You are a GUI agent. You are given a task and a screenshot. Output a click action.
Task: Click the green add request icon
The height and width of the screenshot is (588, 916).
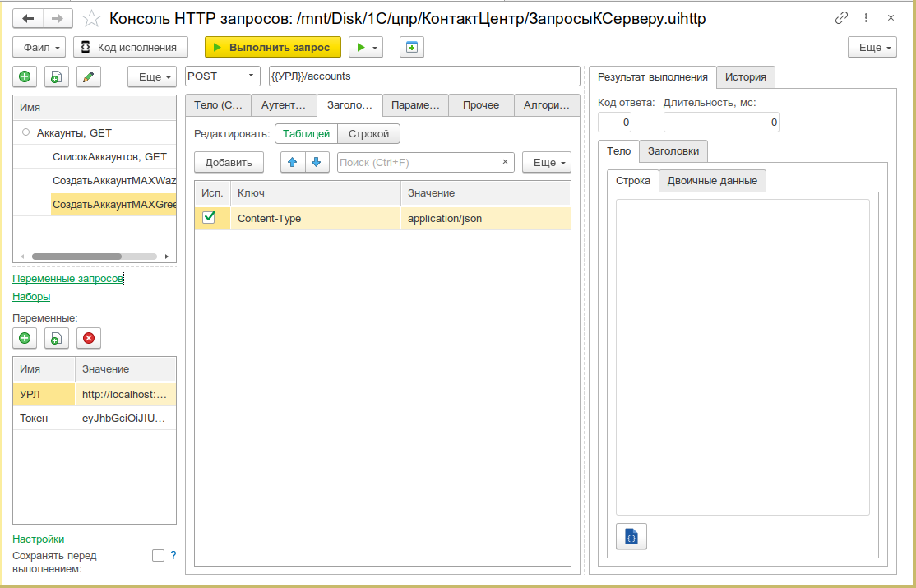(x=25, y=76)
